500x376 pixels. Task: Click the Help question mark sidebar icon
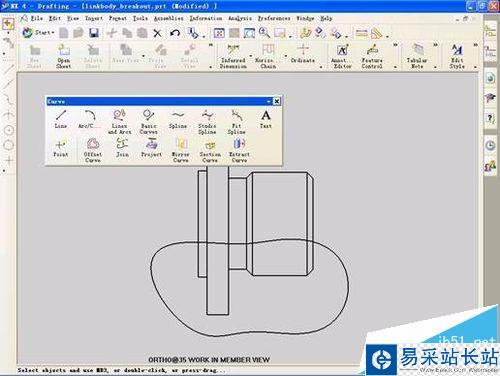(490, 118)
